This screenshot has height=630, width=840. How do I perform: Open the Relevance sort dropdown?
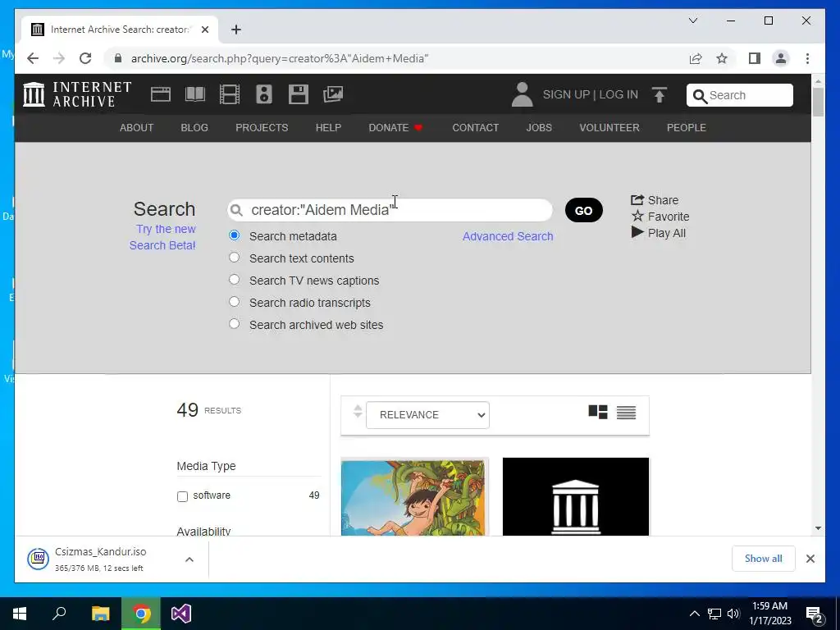coord(427,414)
